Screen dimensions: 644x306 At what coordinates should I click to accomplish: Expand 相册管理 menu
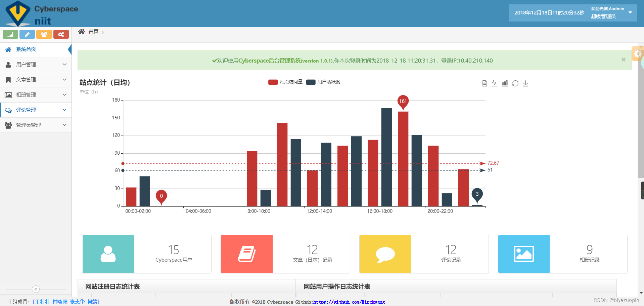coord(36,95)
